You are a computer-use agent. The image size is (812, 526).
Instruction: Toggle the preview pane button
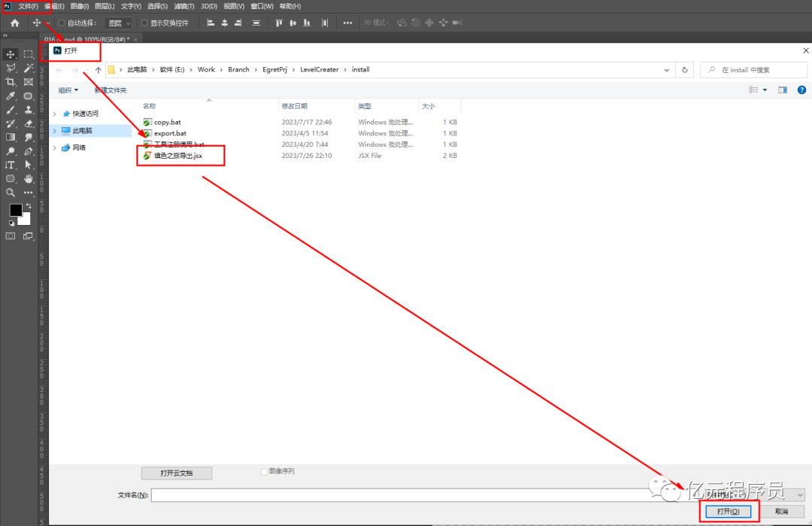click(783, 90)
